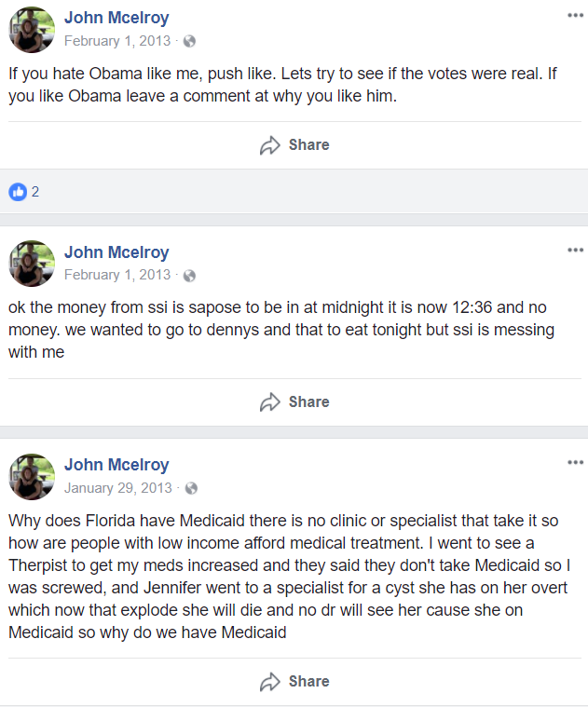Image resolution: width=588 pixels, height=707 pixels.
Task: Open profile picture on the Medicaid post
Action: pos(32,477)
